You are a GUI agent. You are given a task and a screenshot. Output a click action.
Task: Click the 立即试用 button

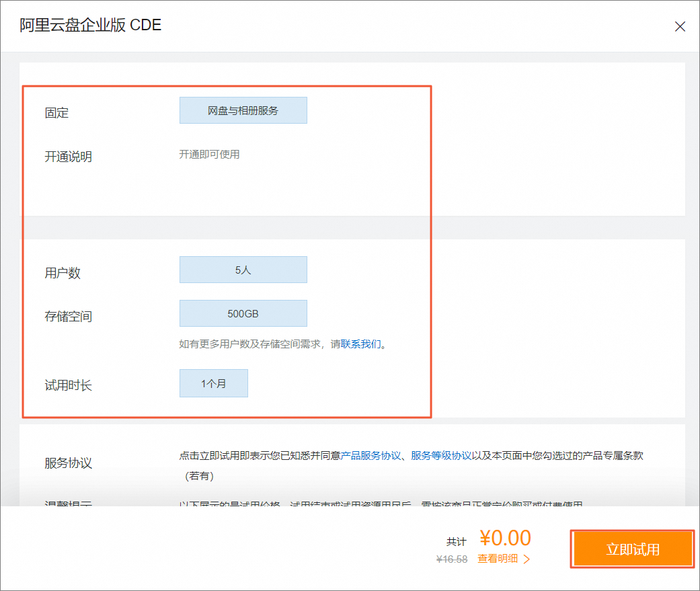coord(632,549)
